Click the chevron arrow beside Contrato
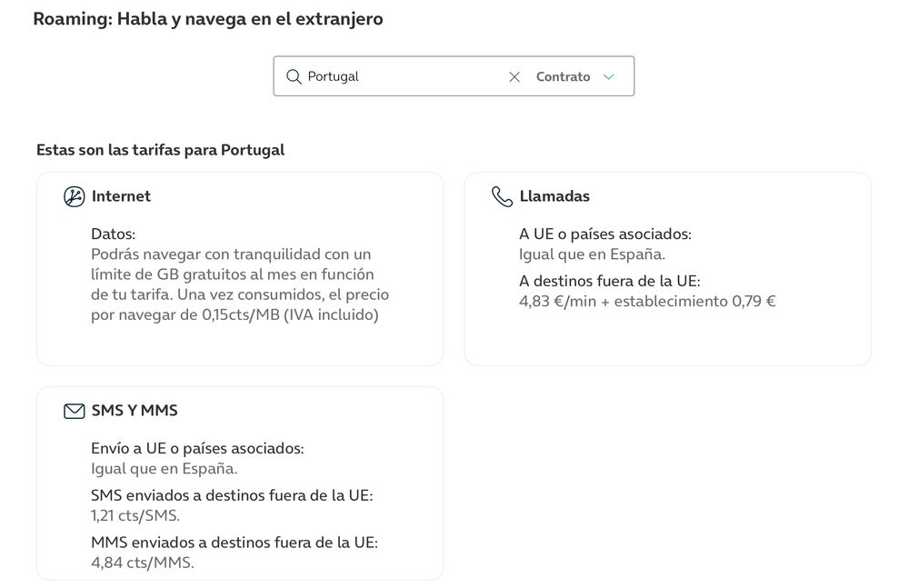 point(609,77)
